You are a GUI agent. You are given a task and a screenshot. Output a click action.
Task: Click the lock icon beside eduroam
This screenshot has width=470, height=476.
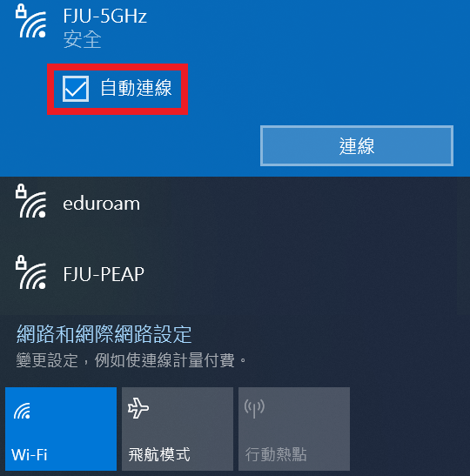click(21, 191)
